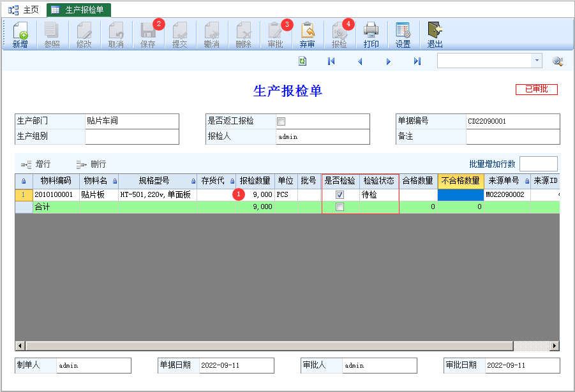Click the 不合格数量 column header
Viewport: 575px width, 392px height.
[461, 181]
